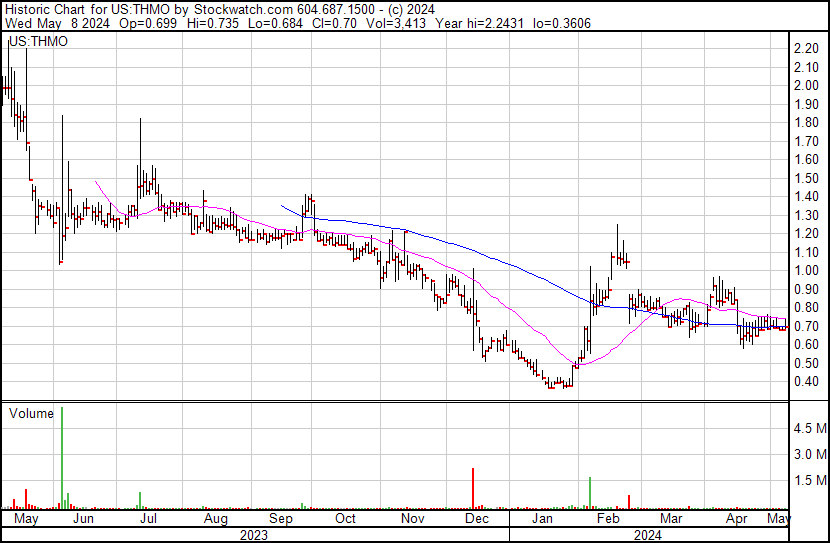Click the Volume panel label

point(30,413)
